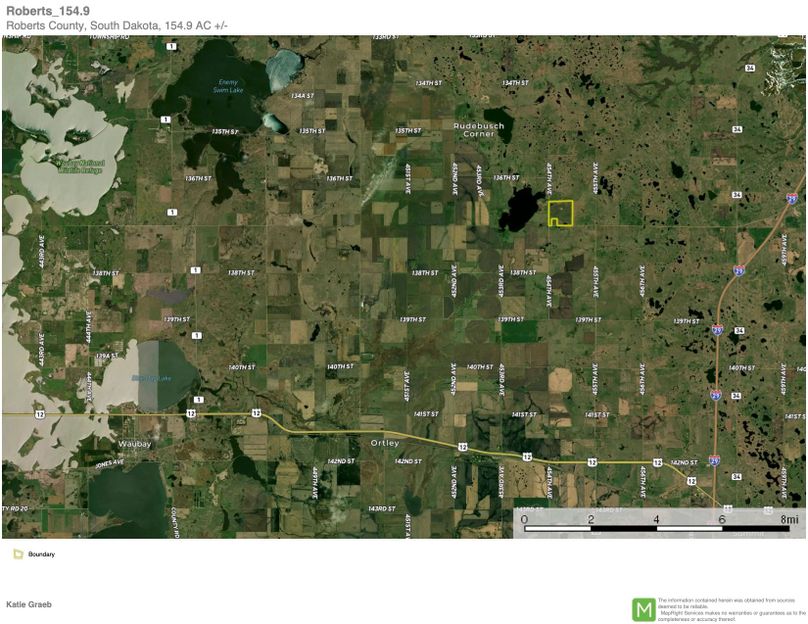
Task: Click the "Rudebusch Corner" place label
Action: click(479, 130)
